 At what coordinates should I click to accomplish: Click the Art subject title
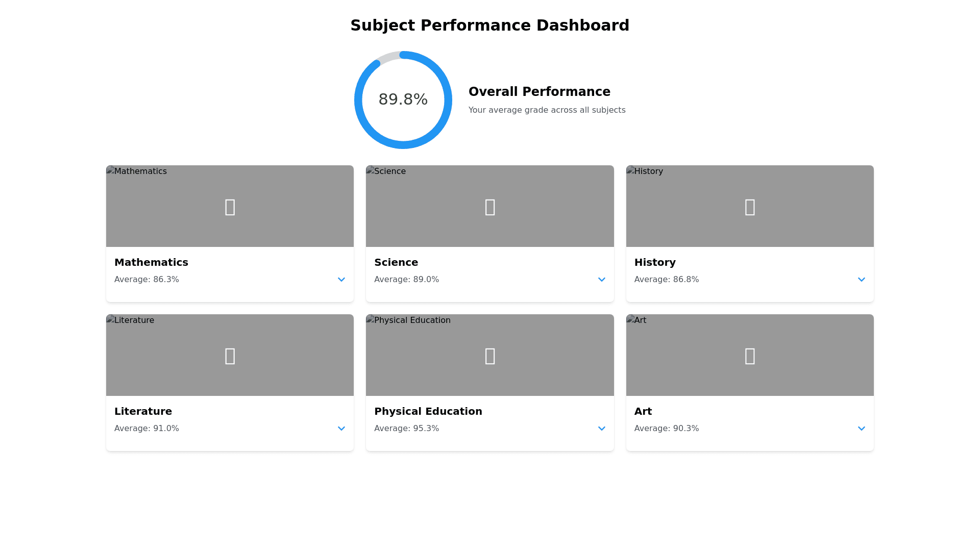[643, 411]
